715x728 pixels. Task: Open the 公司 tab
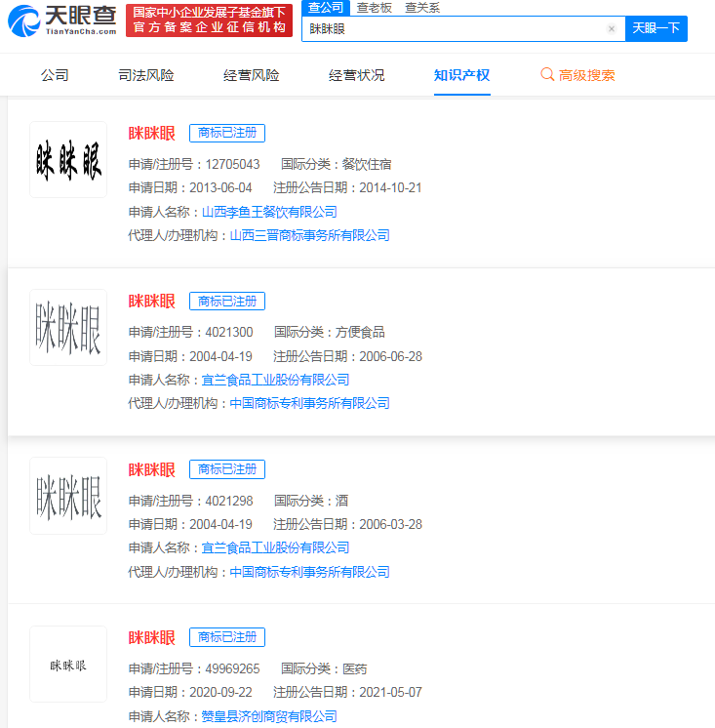[x=55, y=75]
